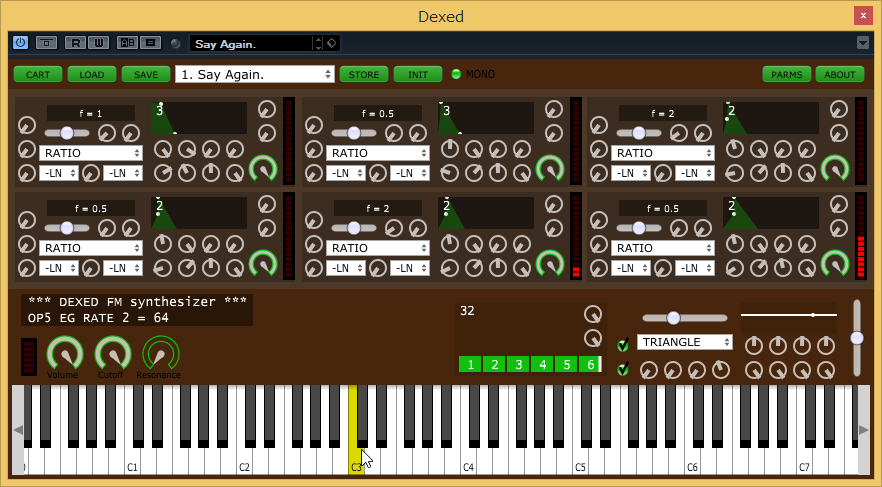Open RATIO dropdown in bottom-right operator
Screen dimensions: 882x487
coord(663,248)
